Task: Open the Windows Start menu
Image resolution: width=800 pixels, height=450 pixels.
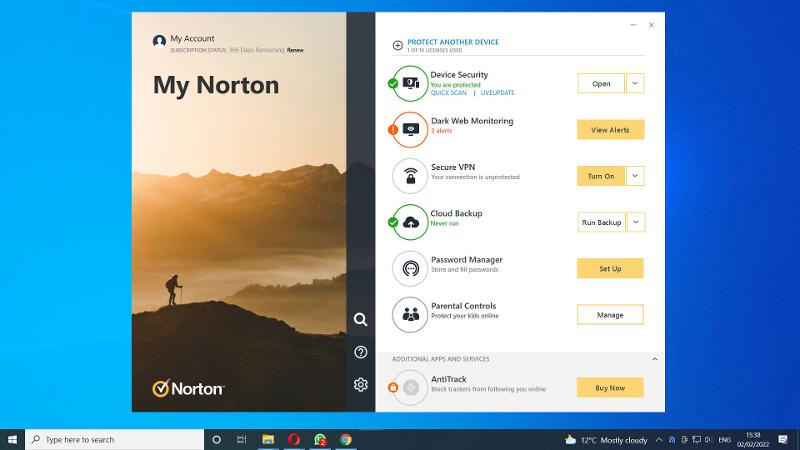Action: coord(12,439)
